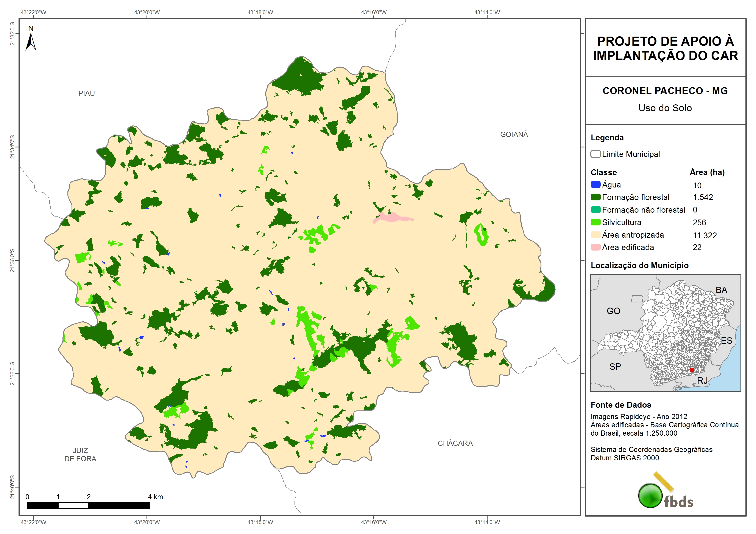Click the CHÁCARA neighbor label
The image size is (756, 534).
point(455,443)
